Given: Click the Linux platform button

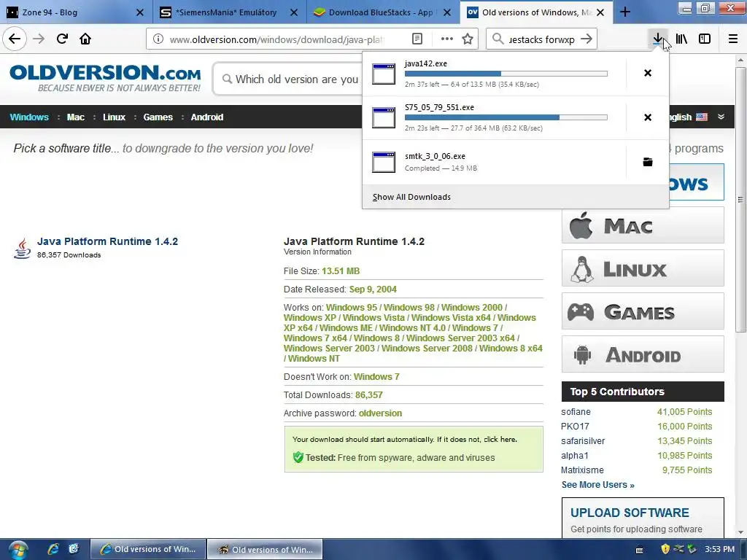Looking at the screenshot, I should click(643, 268).
